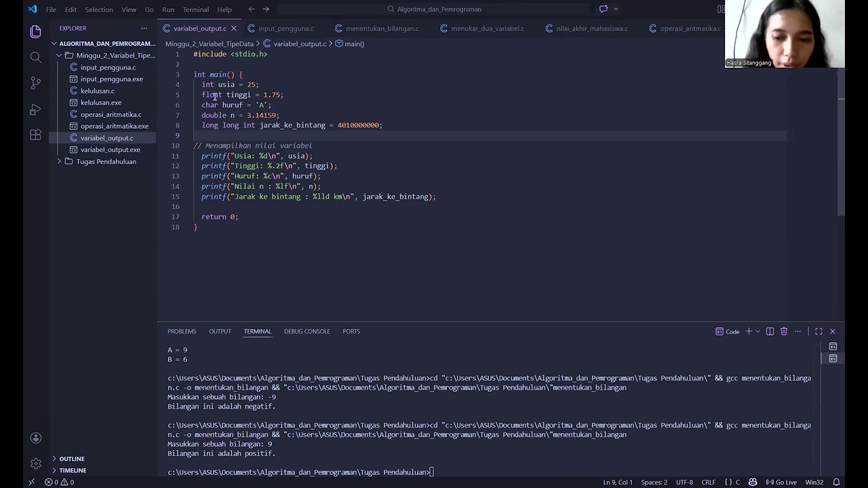Open remote window button in status bar
This screenshot has width=868, height=488.
click(x=31, y=483)
